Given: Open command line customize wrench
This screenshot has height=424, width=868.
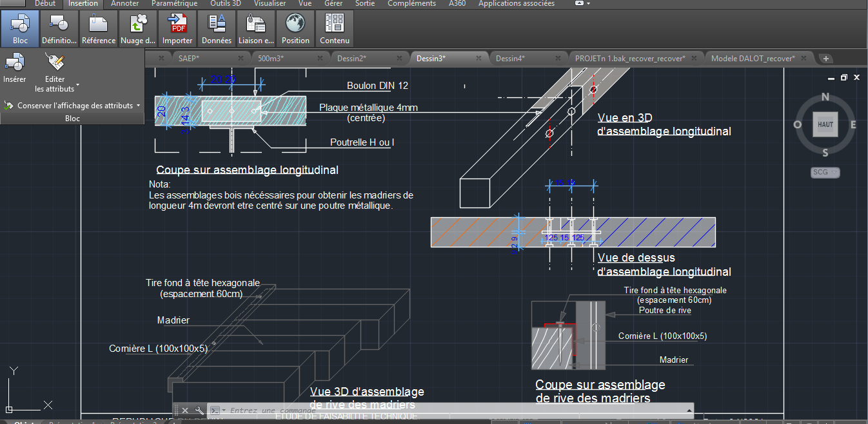Looking at the screenshot, I should [199, 410].
